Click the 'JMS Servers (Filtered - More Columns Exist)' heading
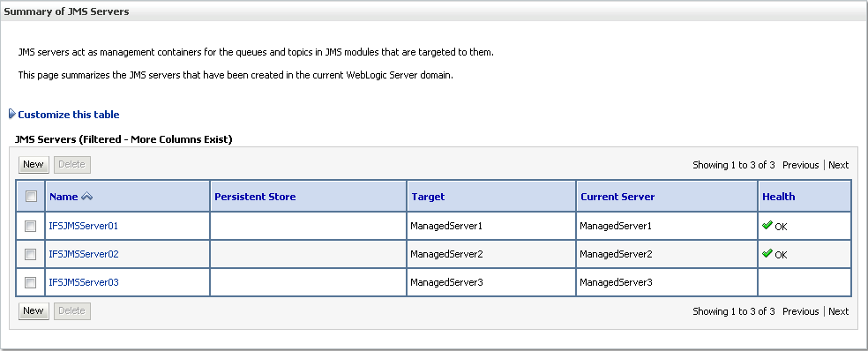868x351 pixels. pos(123,139)
